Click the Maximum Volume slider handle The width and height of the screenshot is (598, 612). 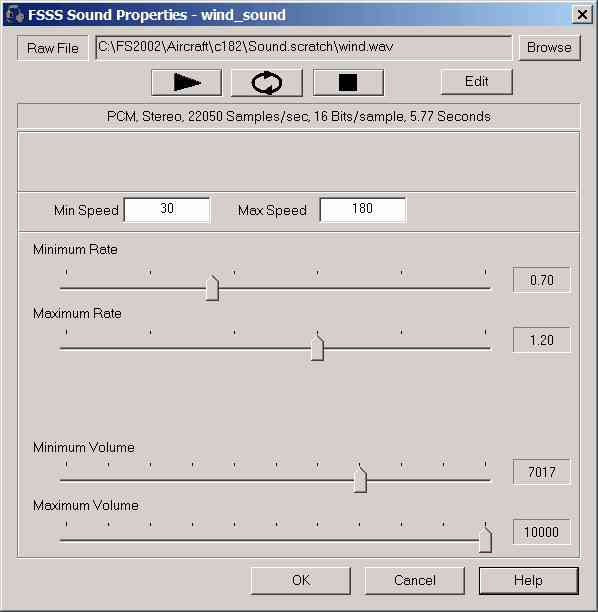click(485, 539)
